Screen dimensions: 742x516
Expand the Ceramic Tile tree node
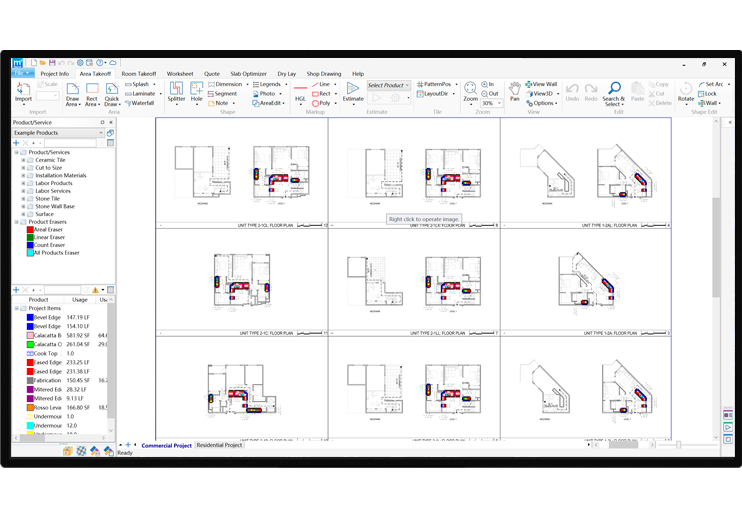coord(23,160)
